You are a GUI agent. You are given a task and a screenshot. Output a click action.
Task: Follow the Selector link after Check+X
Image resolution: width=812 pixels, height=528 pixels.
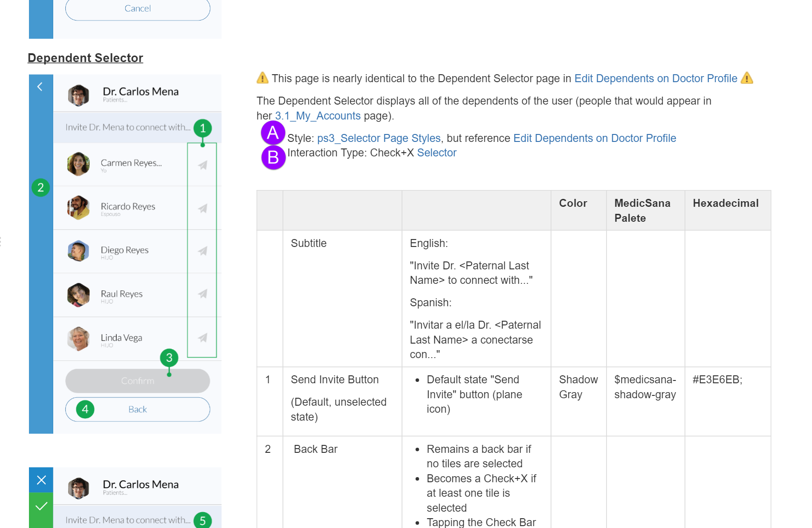tap(437, 153)
